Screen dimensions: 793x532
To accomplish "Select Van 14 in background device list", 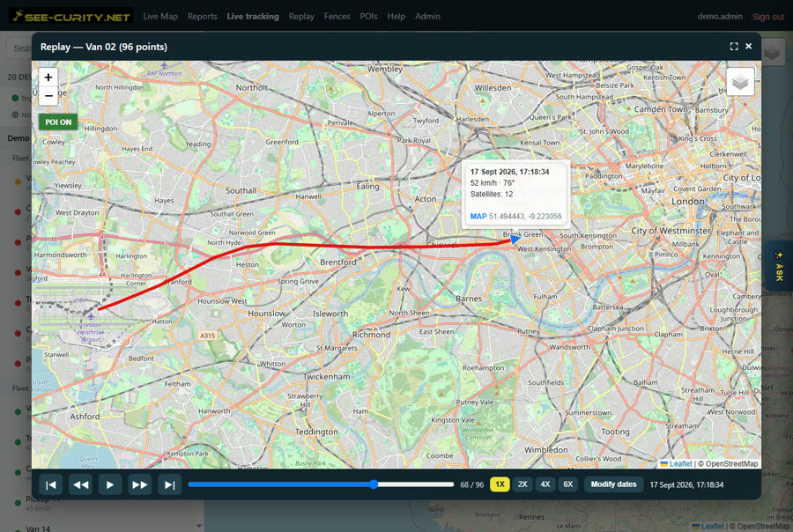I will point(38,528).
